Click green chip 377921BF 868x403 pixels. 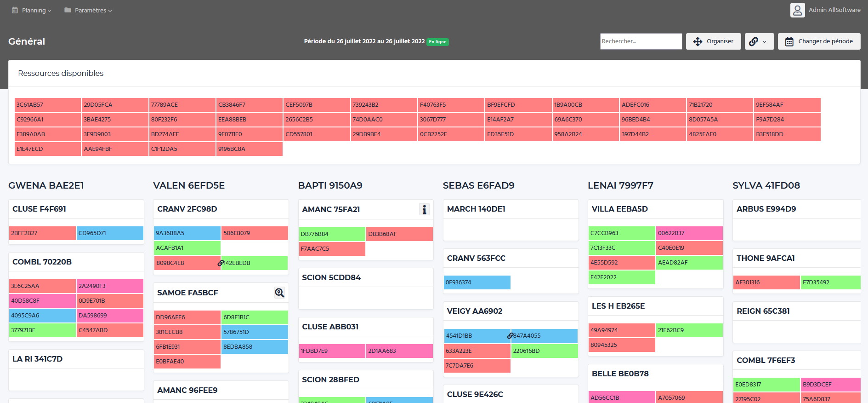coord(42,330)
